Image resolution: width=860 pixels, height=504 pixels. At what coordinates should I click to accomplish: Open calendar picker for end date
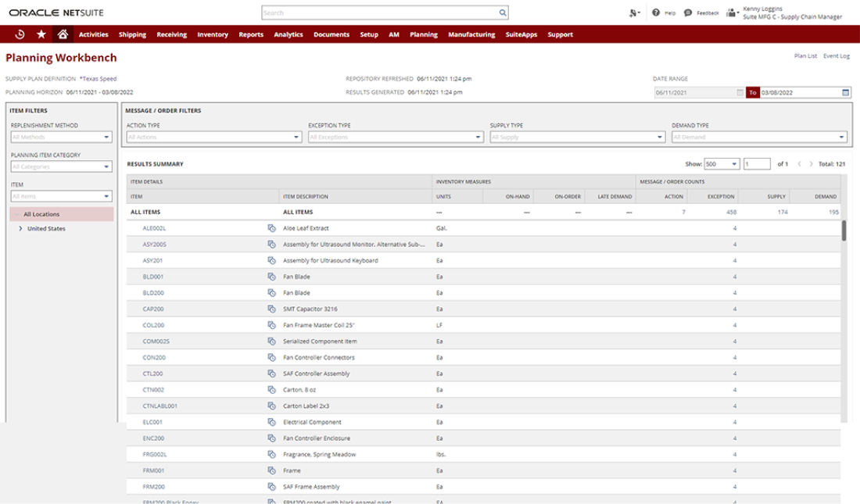[845, 92]
